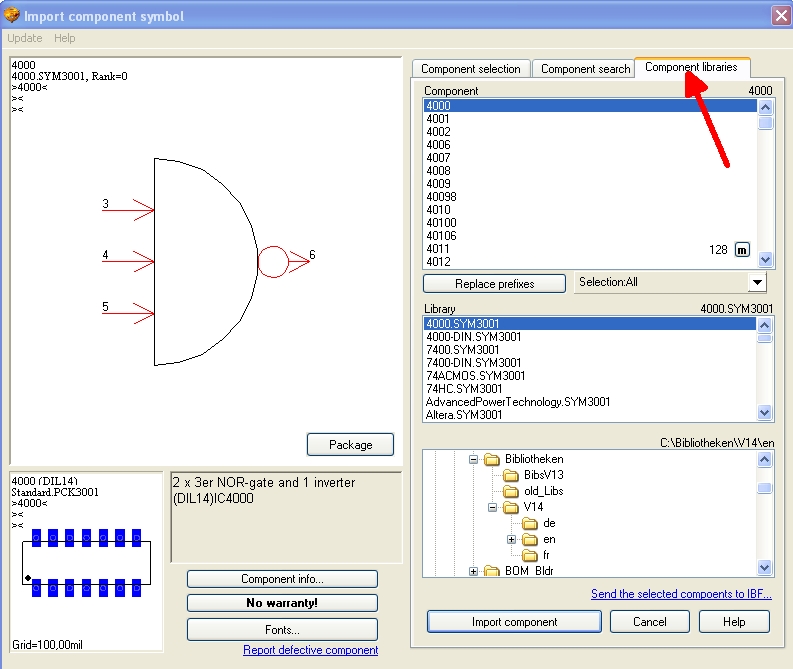Screen dimensions: 793x669
Task: Collapse the Bibliotheken tree node
Action: pos(472,460)
